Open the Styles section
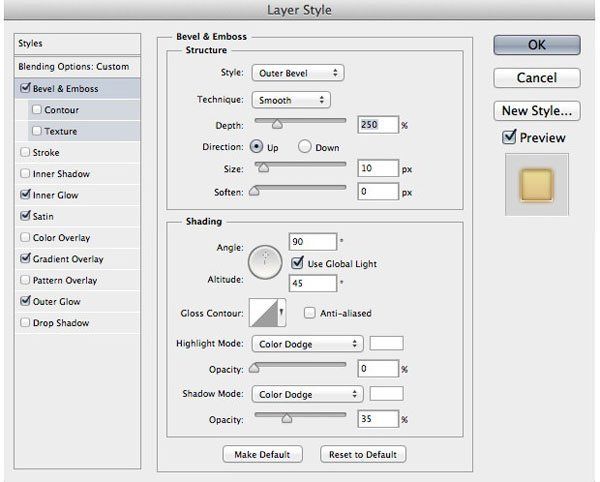Image resolution: width=600 pixels, height=482 pixels. [x=77, y=44]
